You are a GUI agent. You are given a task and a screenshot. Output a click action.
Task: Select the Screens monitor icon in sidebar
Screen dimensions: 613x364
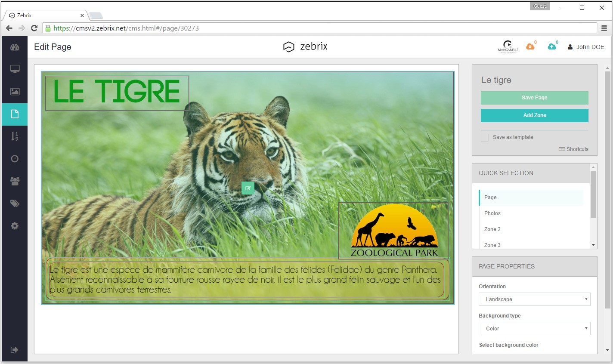[14, 69]
